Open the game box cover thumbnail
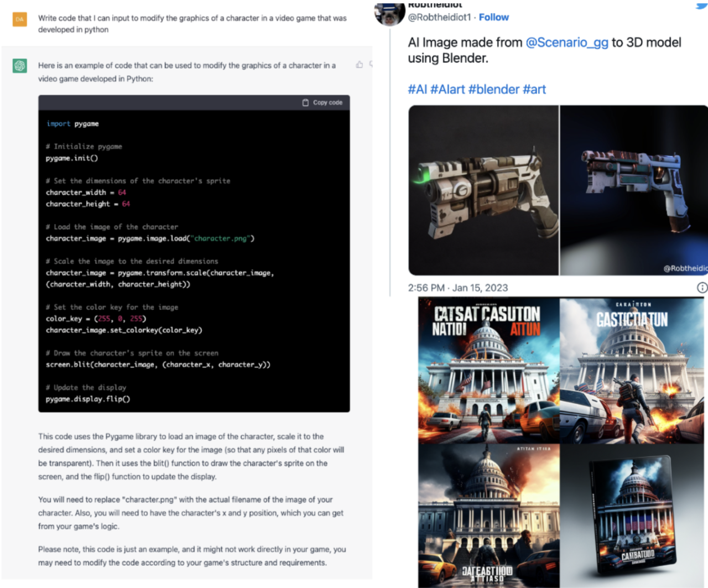The width and height of the screenshot is (708, 588). pyautogui.click(x=632, y=516)
